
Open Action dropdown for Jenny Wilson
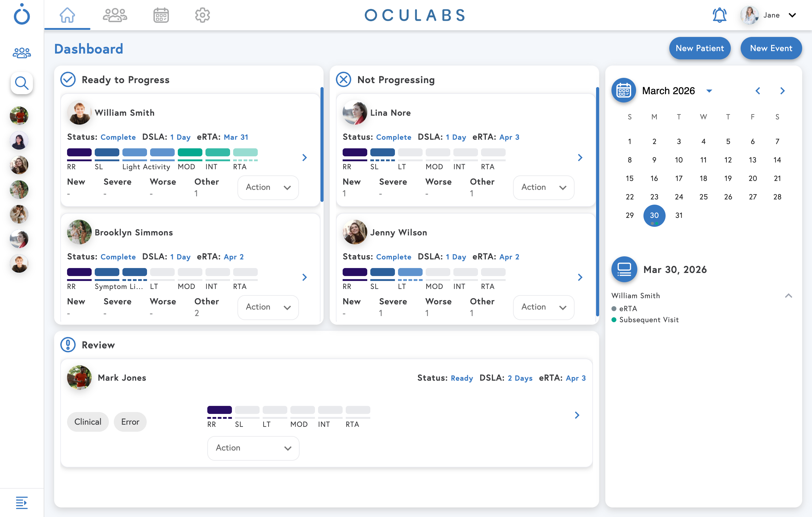click(x=543, y=307)
